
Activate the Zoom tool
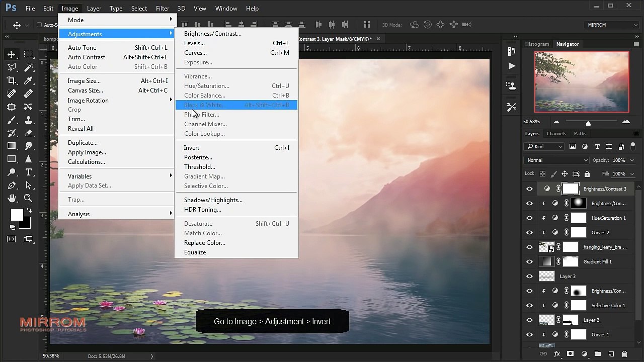29,198
